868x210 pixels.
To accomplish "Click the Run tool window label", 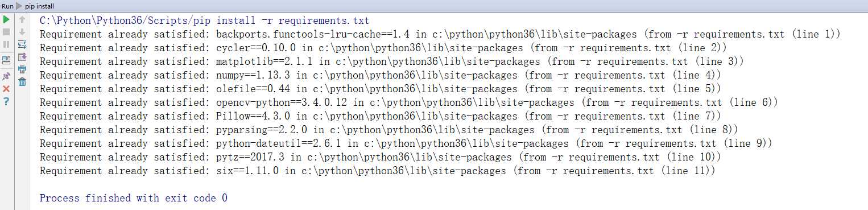I will [x=7, y=6].
